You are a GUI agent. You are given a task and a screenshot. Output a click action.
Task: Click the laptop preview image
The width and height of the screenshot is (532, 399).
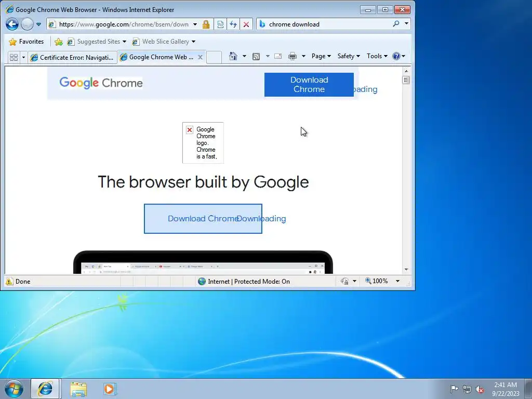[x=203, y=262]
